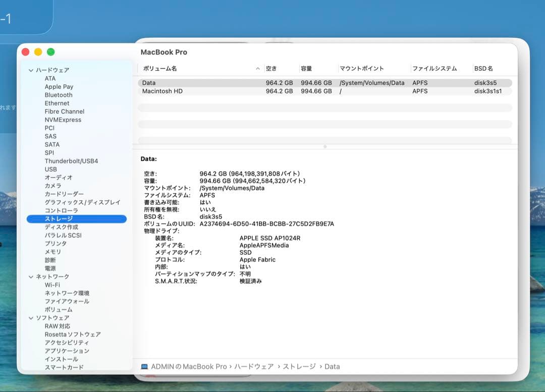Click the sort arrow on ボリューム名 column
This screenshot has height=392, width=545.
pos(257,68)
